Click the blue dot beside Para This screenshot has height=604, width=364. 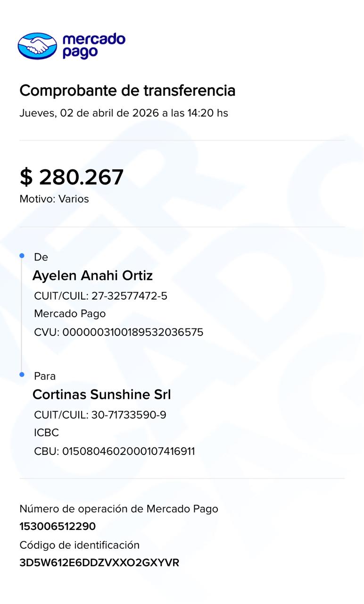tap(22, 375)
